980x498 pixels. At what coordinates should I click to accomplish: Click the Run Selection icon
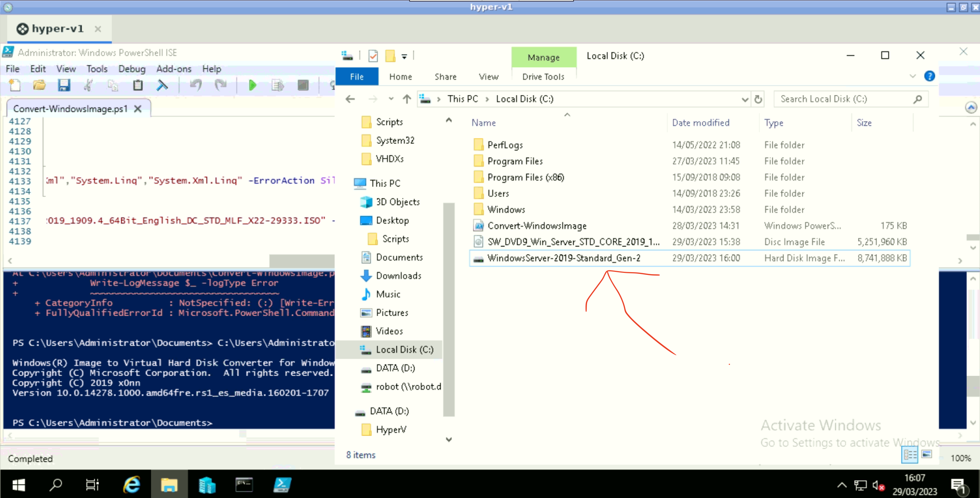point(277,85)
